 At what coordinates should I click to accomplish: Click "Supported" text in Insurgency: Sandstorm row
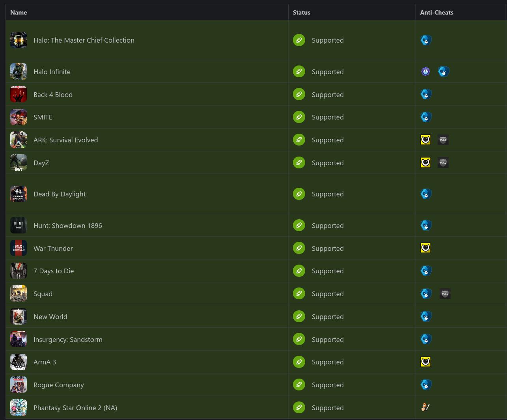[328, 340]
